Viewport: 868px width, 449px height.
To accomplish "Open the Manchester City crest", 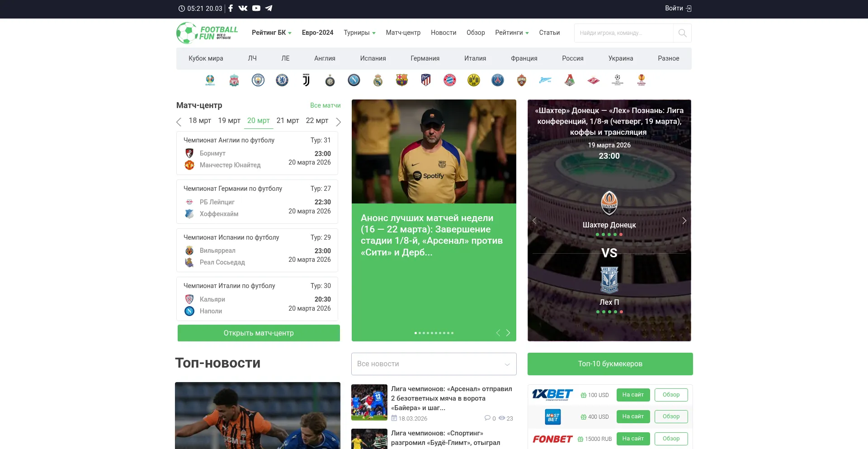I will click(x=258, y=80).
